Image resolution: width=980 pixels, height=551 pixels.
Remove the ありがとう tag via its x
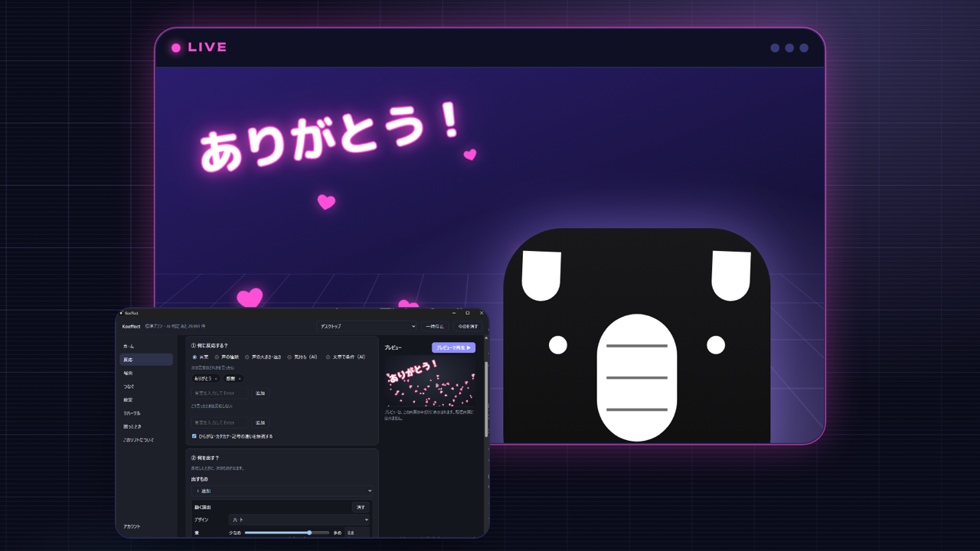pos(216,379)
